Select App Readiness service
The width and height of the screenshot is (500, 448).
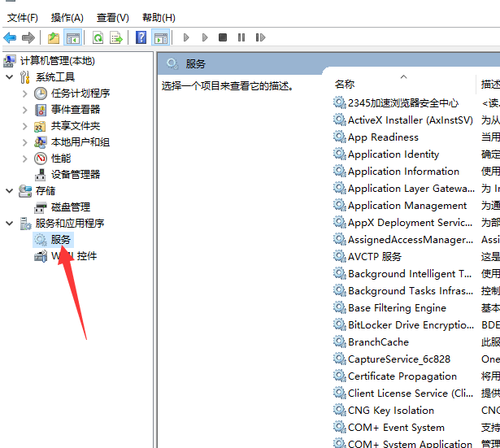point(383,137)
